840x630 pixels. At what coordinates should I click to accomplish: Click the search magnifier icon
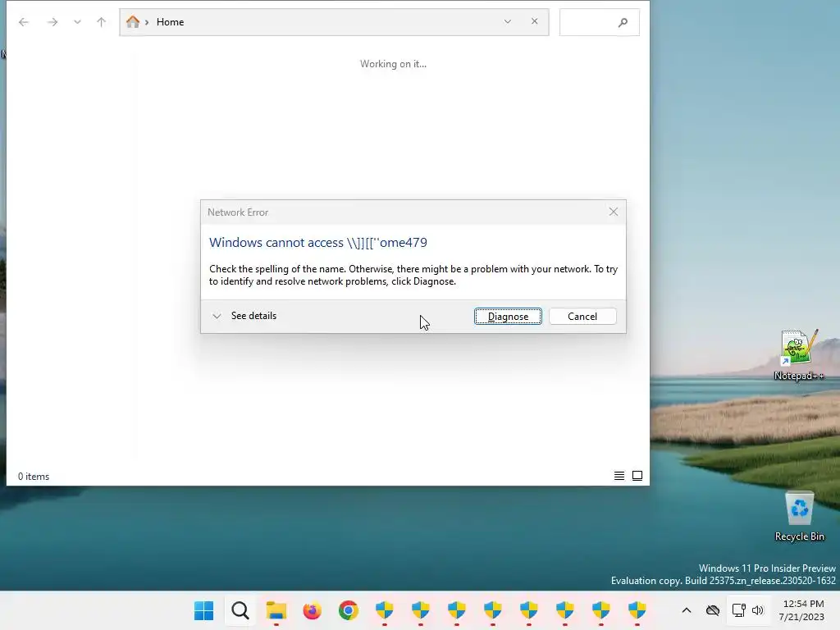623,22
